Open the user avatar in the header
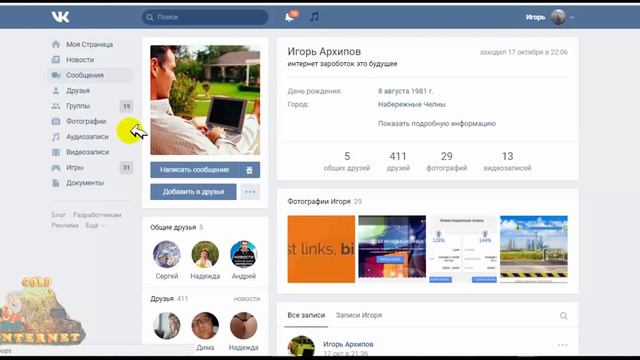Screen dimensions: 640x360 [558, 17]
